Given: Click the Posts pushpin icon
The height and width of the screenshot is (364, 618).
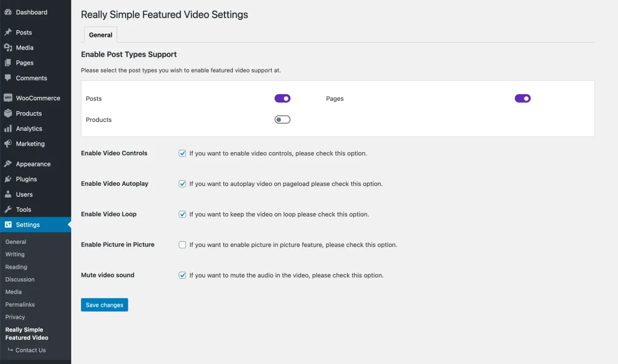Looking at the screenshot, I should coord(8,32).
